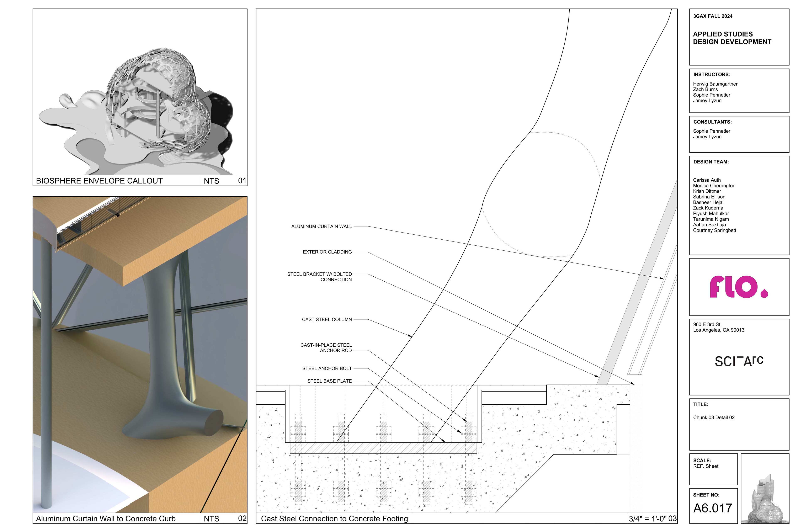Select the EXTERIOR CLADDING label

click(327, 252)
